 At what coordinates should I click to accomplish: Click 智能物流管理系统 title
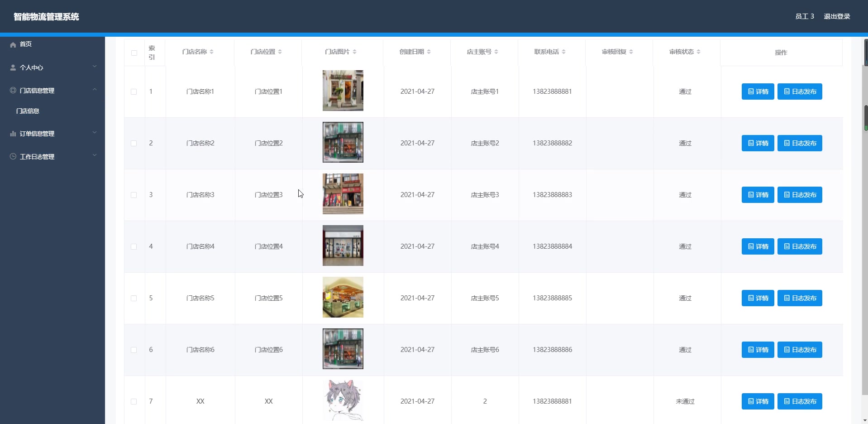coord(46,17)
